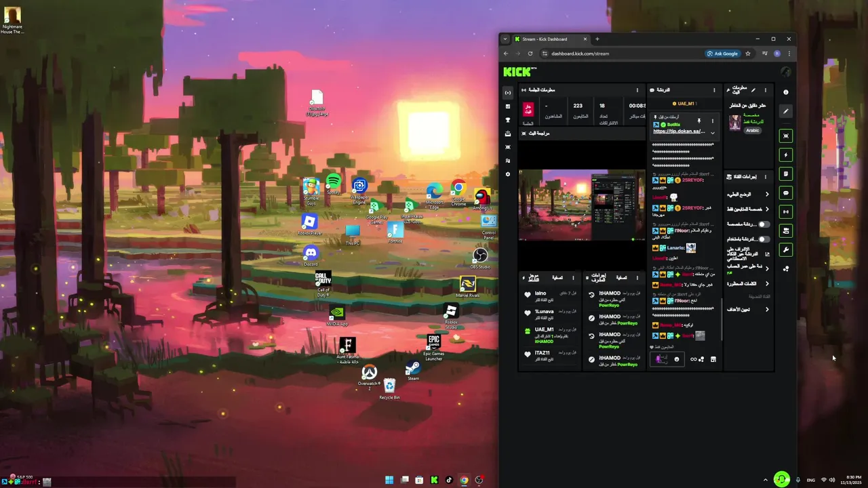This screenshot has height=488, width=868.
Task: Click the pin icon on pinned message
Action: pos(699,121)
